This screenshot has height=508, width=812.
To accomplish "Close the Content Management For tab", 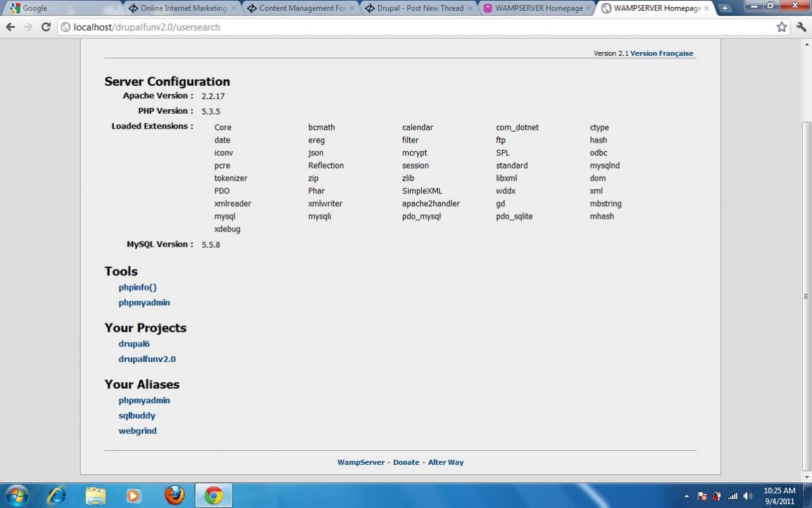I will [352, 8].
